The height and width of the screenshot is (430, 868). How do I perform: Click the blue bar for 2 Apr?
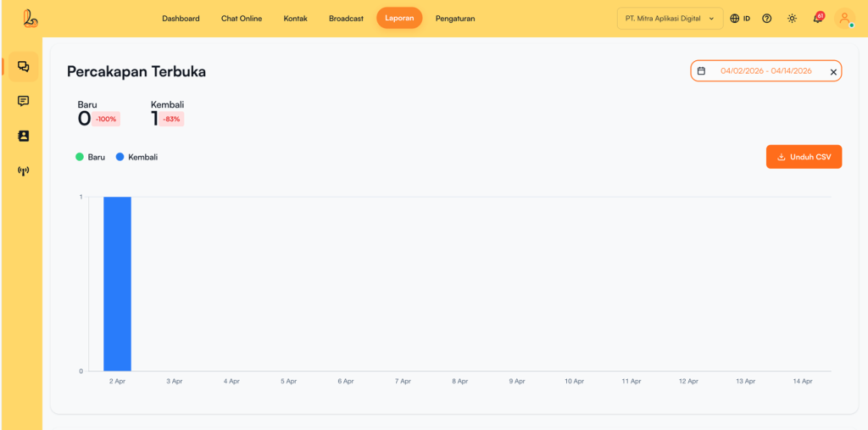tap(117, 283)
